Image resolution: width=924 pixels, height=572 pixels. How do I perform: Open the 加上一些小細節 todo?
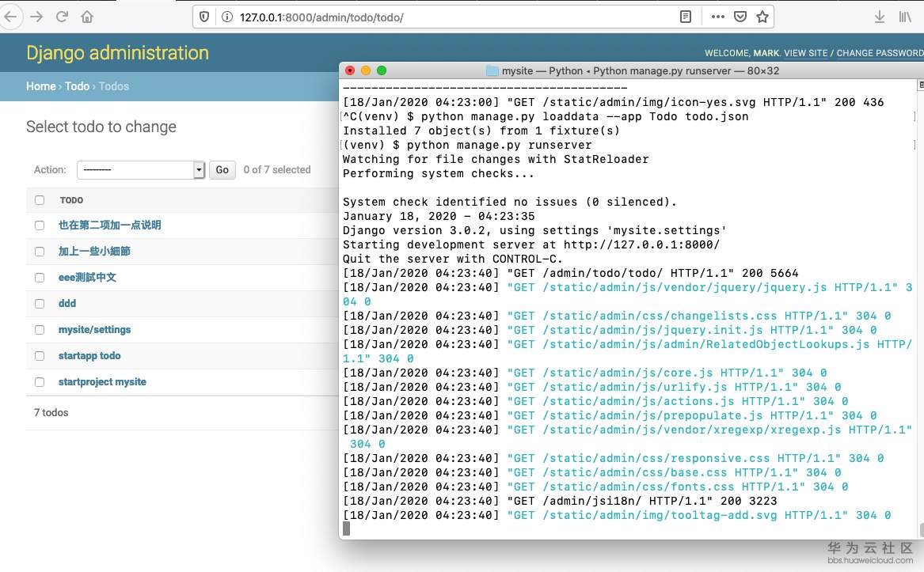(94, 251)
